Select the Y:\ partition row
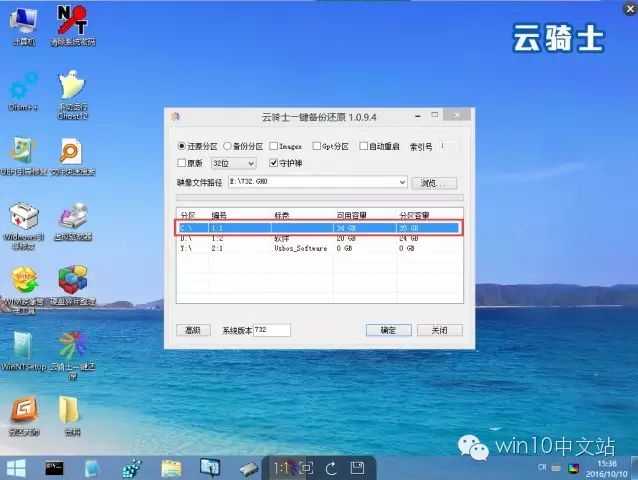This screenshot has height=480, width=638. point(319,248)
